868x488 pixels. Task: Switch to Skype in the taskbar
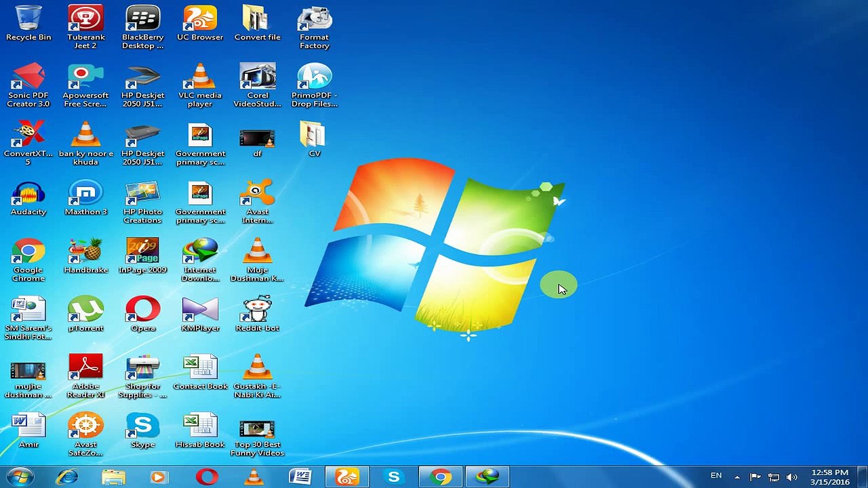coord(393,477)
